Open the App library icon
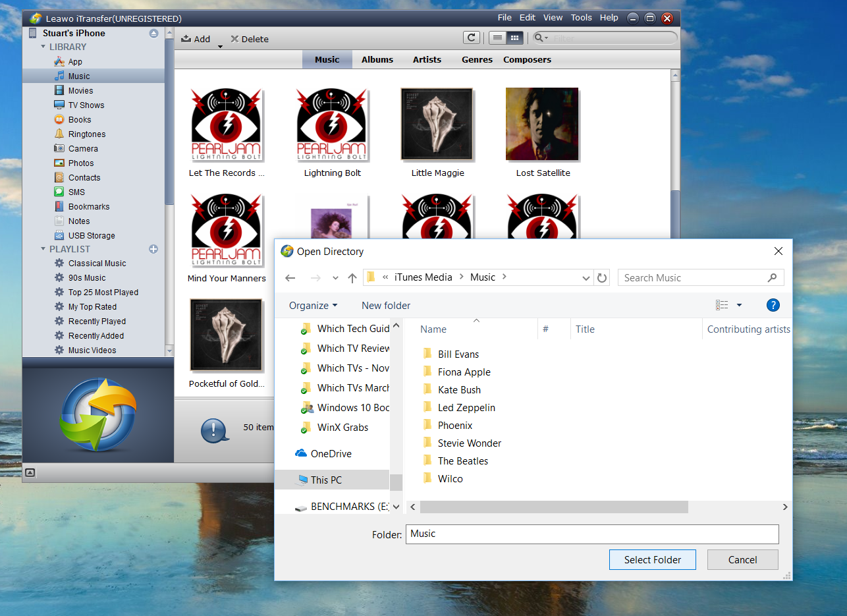The image size is (847, 616). [x=59, y=61]
